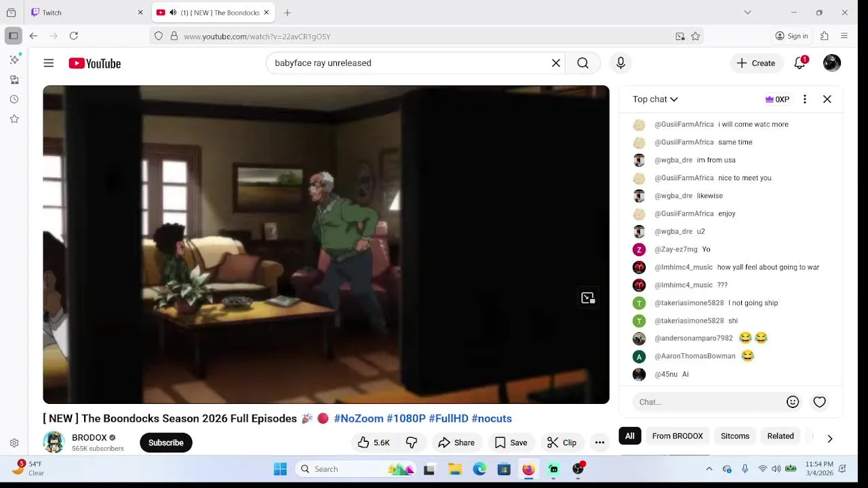The height and width of the screenshot is (488, 868).
Task: Click the video player area
Action: tap(326, 245)
